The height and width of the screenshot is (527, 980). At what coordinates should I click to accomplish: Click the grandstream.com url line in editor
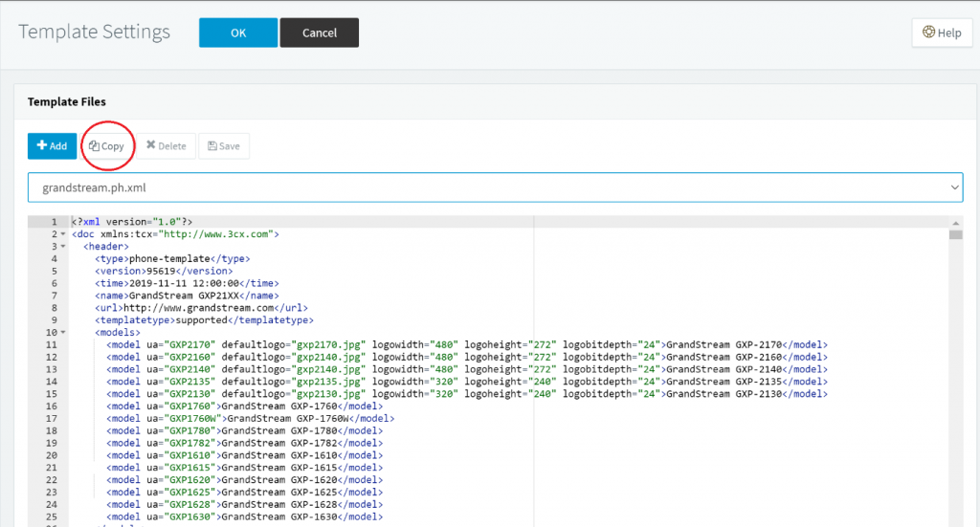(201, 308)
